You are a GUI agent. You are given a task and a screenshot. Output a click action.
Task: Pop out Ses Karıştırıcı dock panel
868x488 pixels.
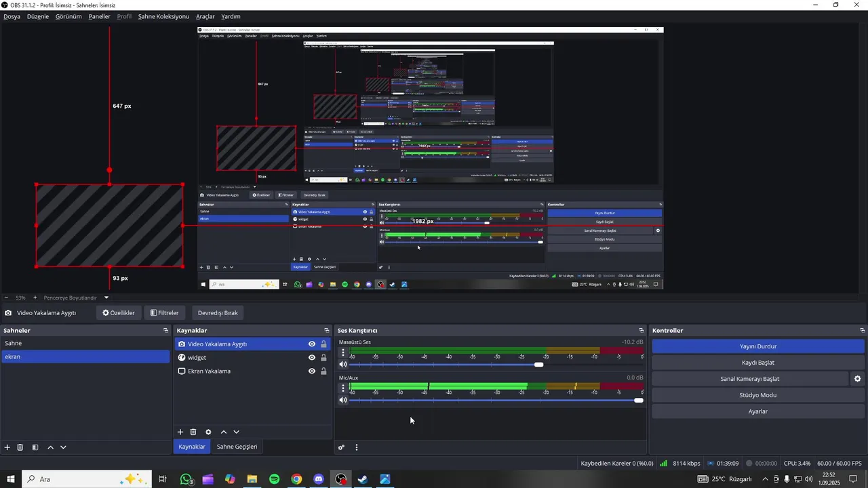[x=642, y=331]
